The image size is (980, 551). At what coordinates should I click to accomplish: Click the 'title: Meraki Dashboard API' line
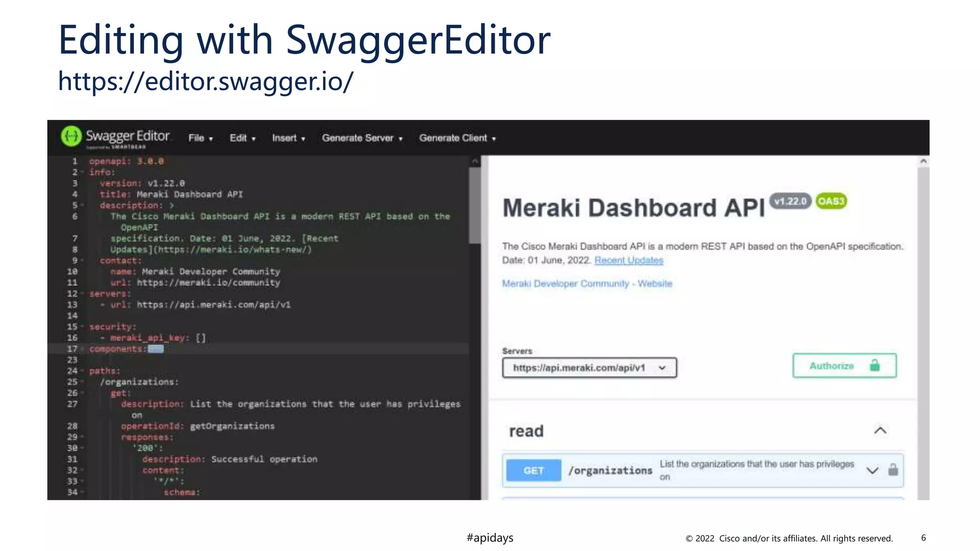[x=171, y=194]
